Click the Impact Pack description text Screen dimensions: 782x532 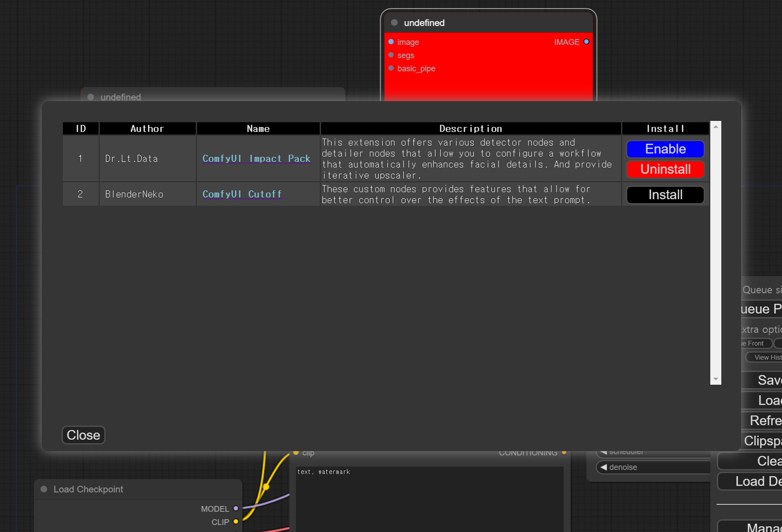(467, 159)
